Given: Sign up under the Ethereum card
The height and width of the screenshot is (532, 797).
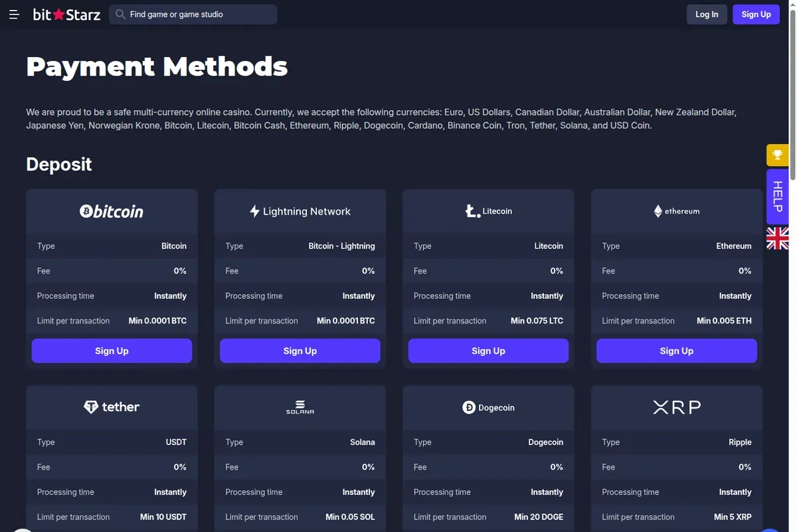Looking at the screenshot, I should click(x=677, y=351).
